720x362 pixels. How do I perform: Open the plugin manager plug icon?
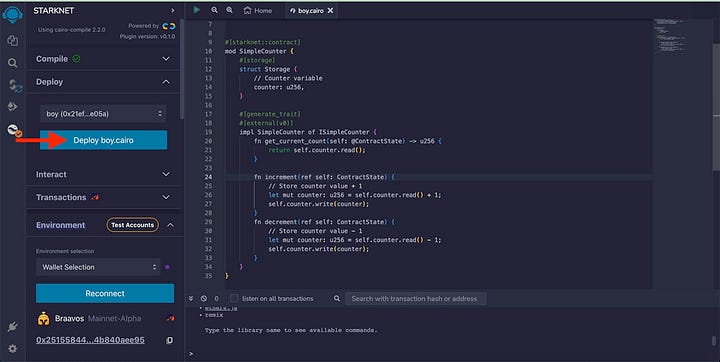click(12, 327)
